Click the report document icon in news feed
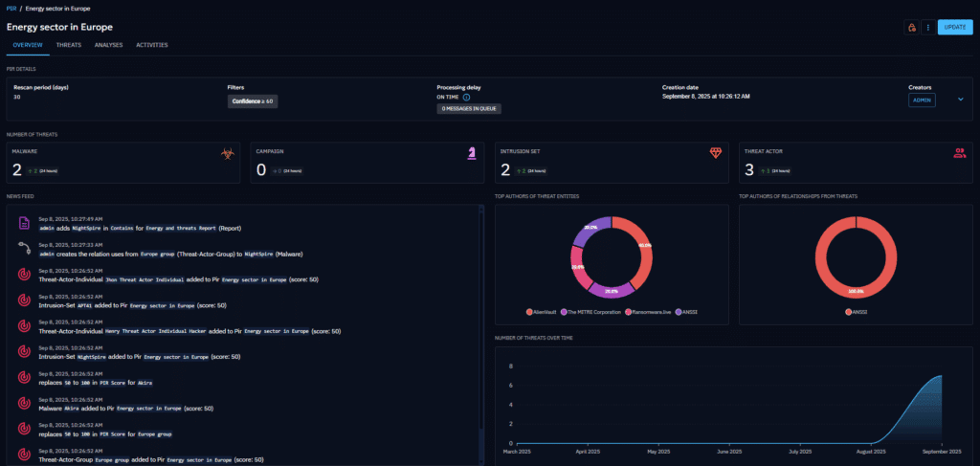Viewport: 980px width, 466px height. point(24,223)
